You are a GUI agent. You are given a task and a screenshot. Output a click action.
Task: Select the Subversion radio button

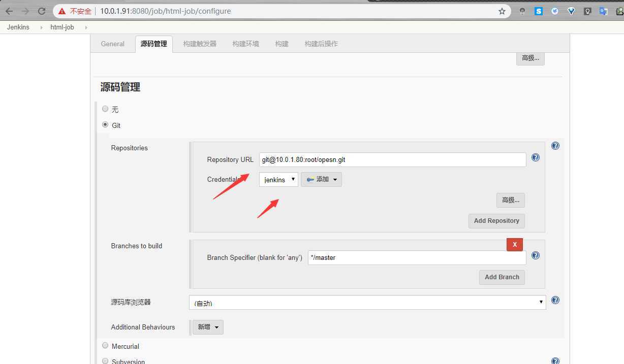click(x=105, y=361)
